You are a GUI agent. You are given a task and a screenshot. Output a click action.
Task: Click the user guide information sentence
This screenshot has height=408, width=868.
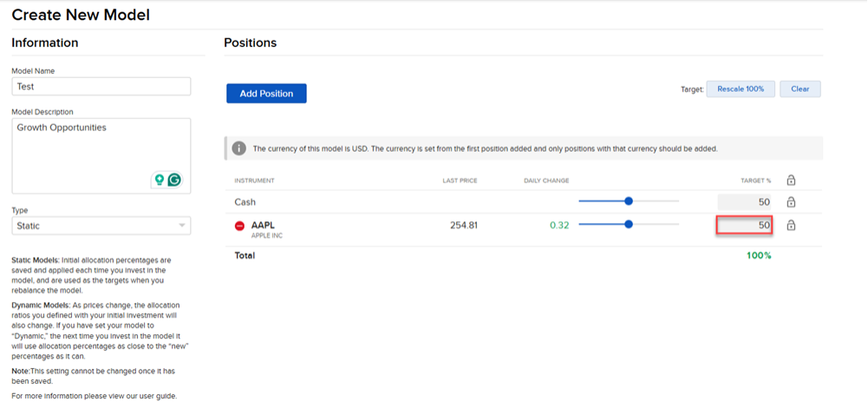(95, 397)
